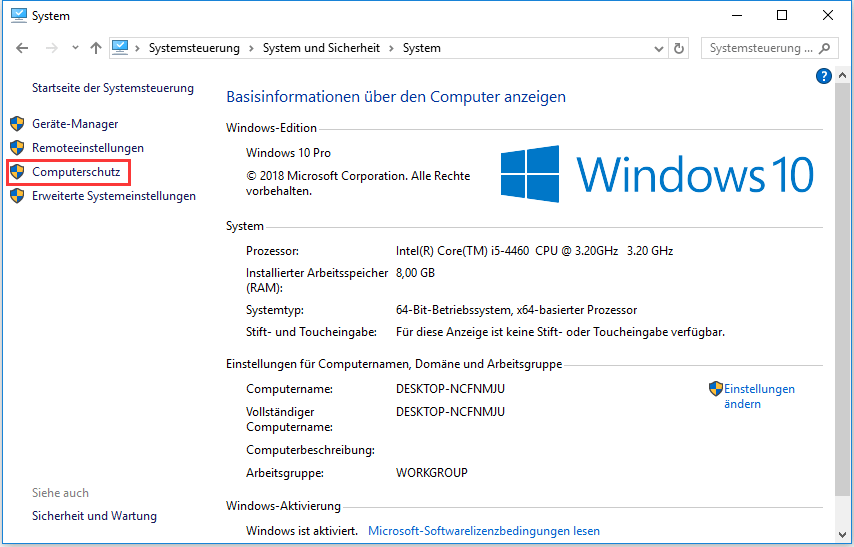Click processor value Intel(R) Core(TM) i5-4460
The height and width of the screenshot is (547, 854).
534,251
